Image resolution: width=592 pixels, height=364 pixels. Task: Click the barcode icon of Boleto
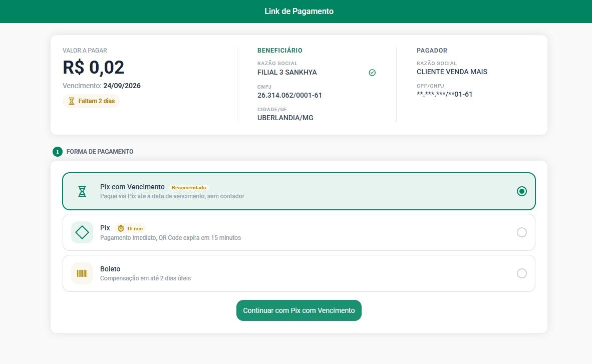point(82,273)
